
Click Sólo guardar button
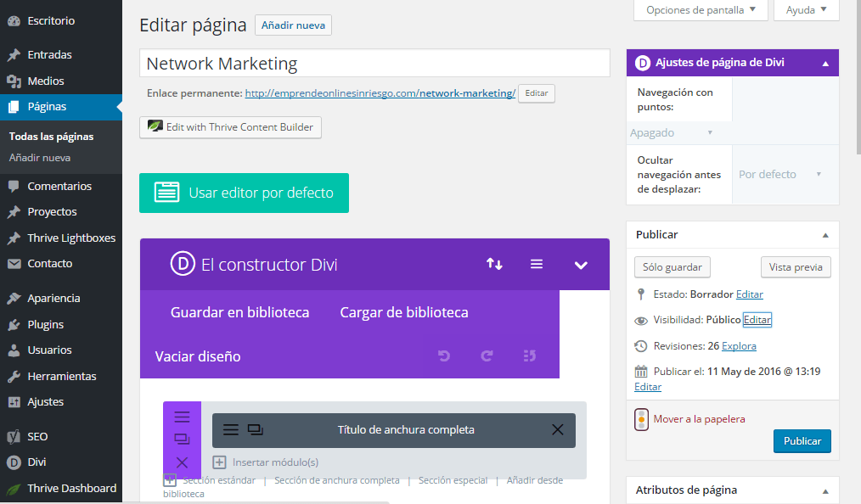(x=672, y=267)
